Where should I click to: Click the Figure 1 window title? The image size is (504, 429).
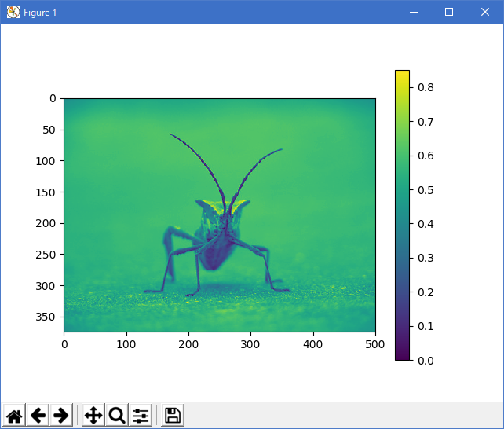40,13
